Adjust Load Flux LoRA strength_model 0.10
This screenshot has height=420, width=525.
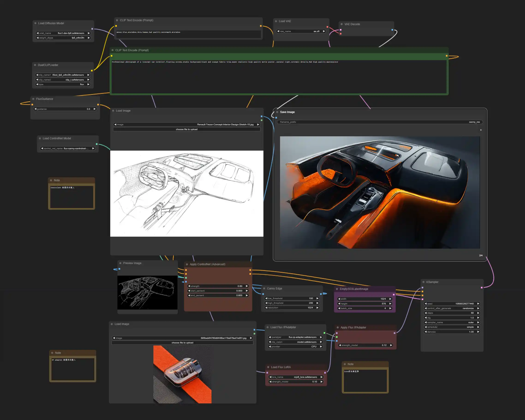click(296, 381)
